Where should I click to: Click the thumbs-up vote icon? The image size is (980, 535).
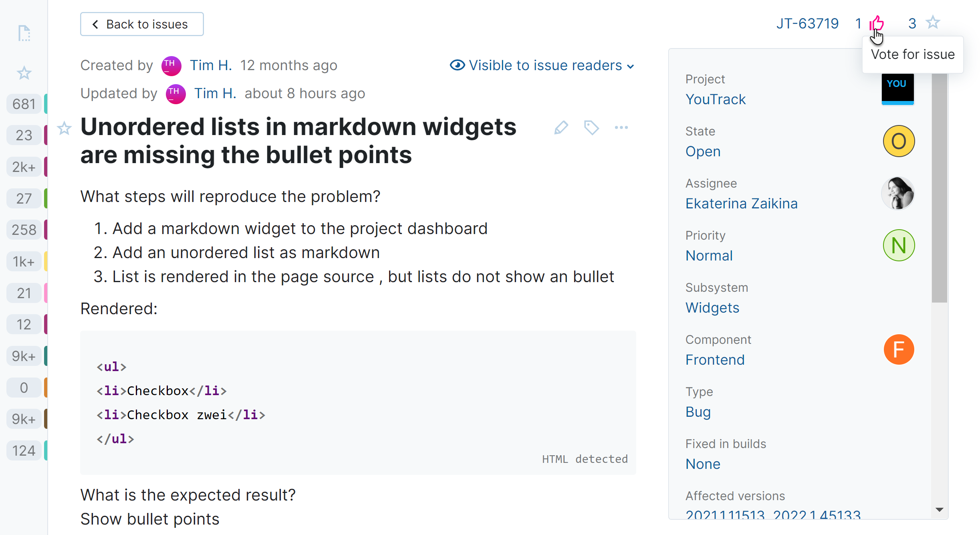pyautogui.click(x=877, y=23)
